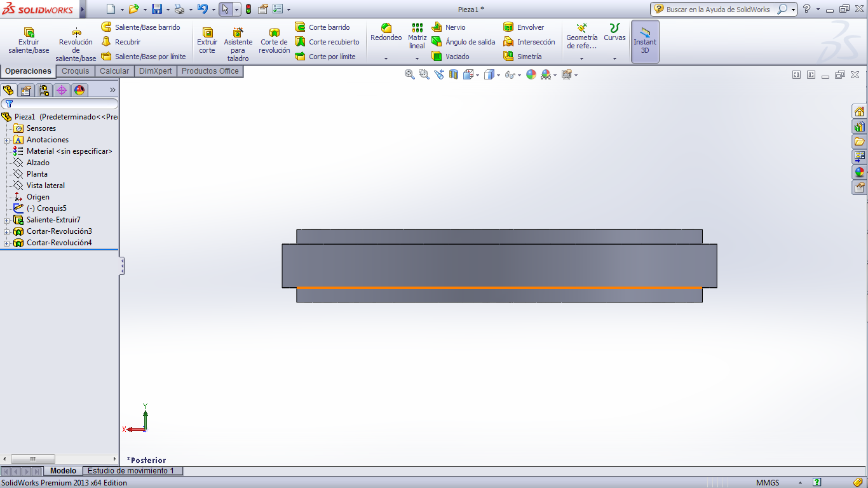Select the Planta plane
Viewport: 868px width, 488px height.
pyautogui.click(x=37, y=174)
